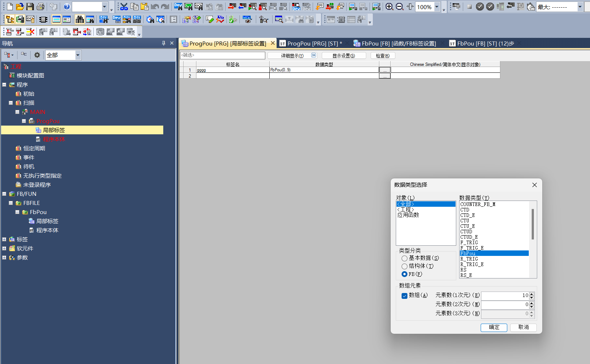
Task: Uncheck the 数组(A) checkbox
Action: [405, 296]
